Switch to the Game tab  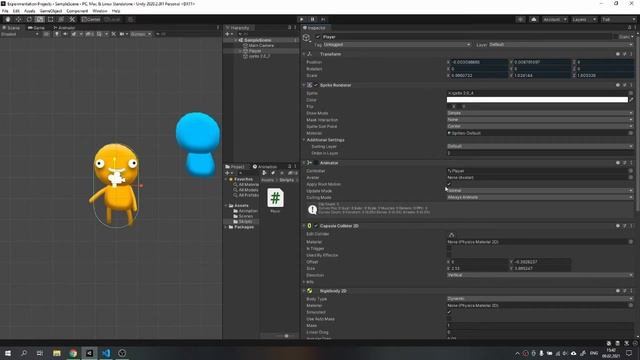[x=36, y=28]
